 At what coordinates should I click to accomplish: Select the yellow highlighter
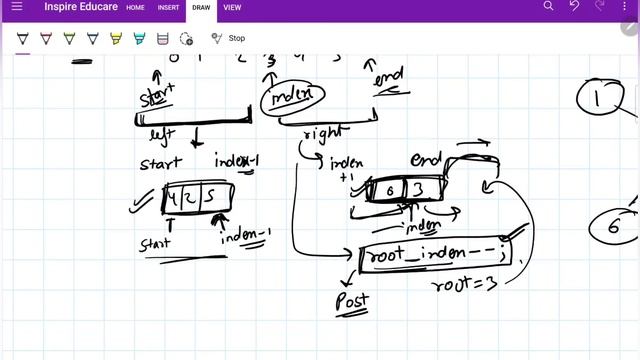point(116,39)
